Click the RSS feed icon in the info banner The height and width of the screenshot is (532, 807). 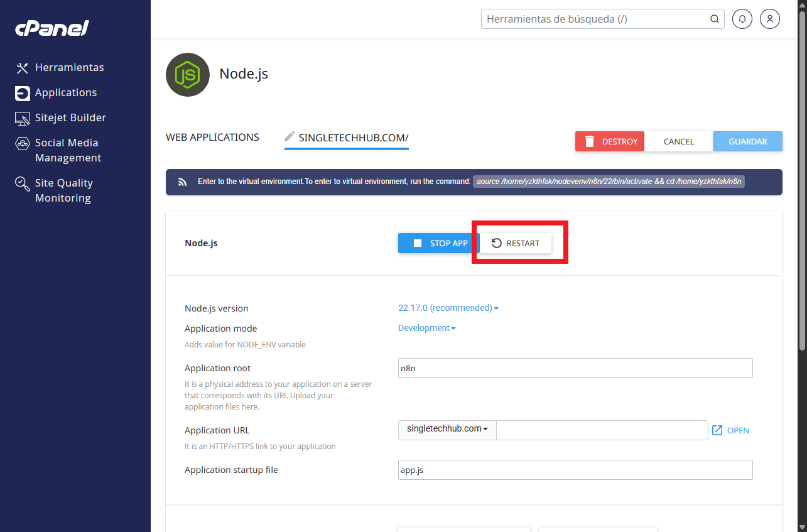point(182,182)
